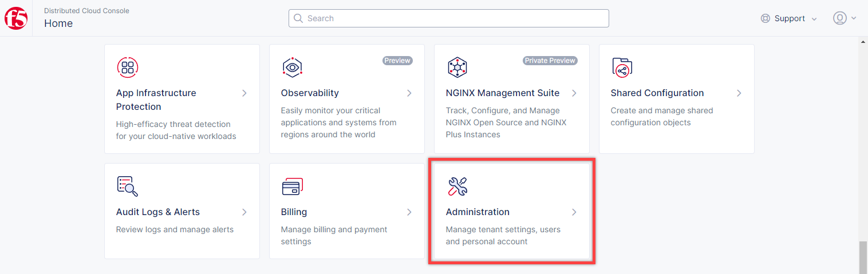This screenshot has height=274, width=868.
Task: Expand the user account dropdown chevron
Action: (x=854, y=18)
